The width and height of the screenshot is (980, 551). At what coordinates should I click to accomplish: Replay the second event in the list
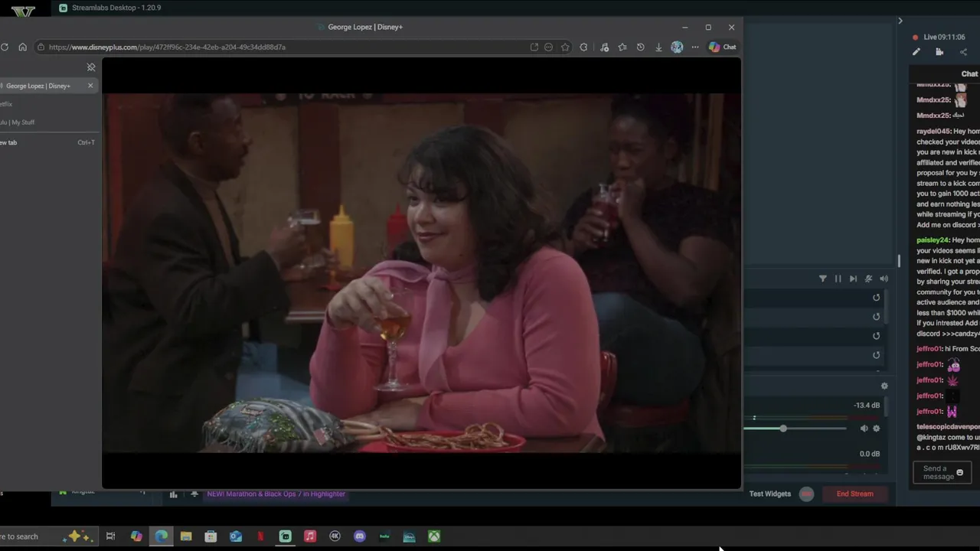[x=877, y=317]
